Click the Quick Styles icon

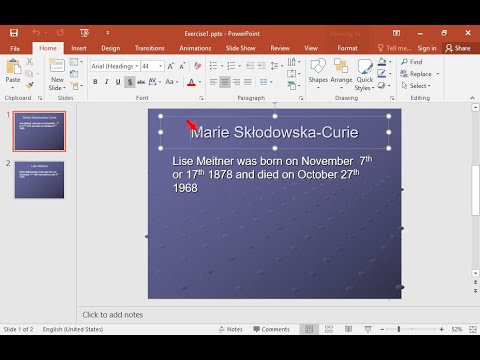pos(365,66)
